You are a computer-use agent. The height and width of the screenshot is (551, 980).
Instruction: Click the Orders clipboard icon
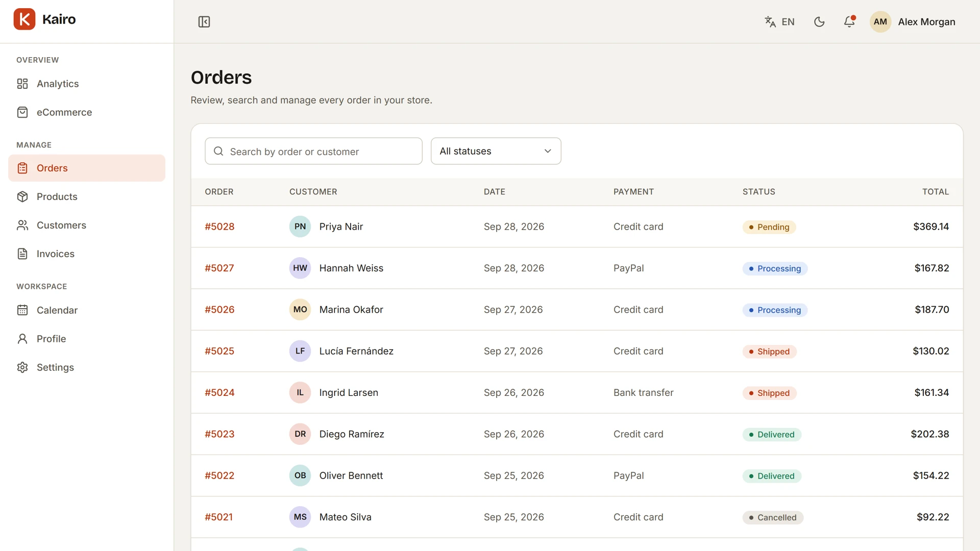[22, 168]
